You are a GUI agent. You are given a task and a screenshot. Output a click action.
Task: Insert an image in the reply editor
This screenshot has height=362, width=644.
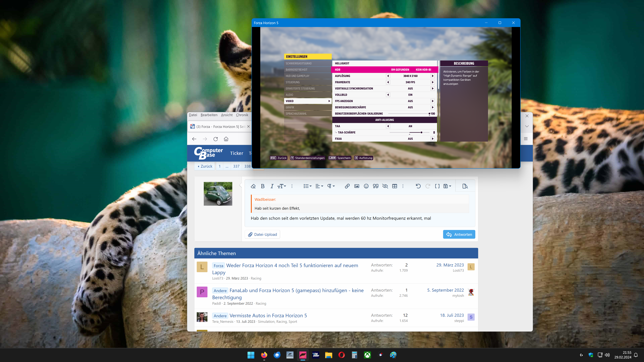click(357, 186)
